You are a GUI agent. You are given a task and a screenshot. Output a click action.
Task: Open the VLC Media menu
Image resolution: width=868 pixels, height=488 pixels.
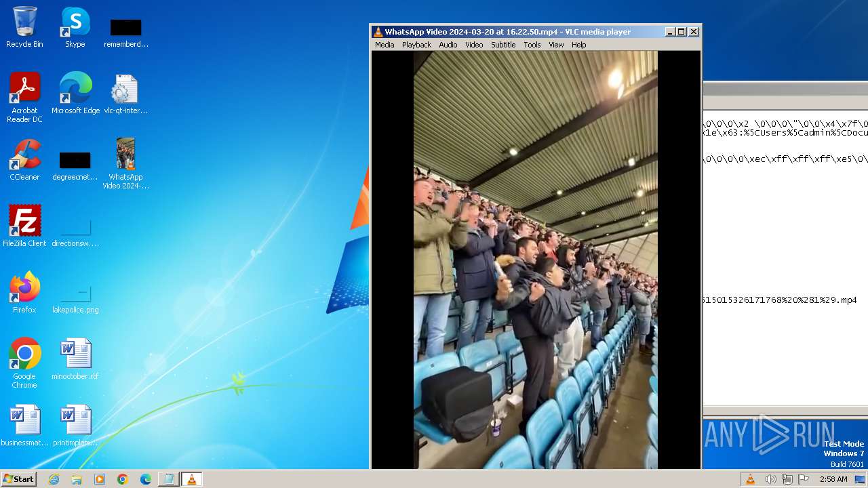click(x=384, y=45)
